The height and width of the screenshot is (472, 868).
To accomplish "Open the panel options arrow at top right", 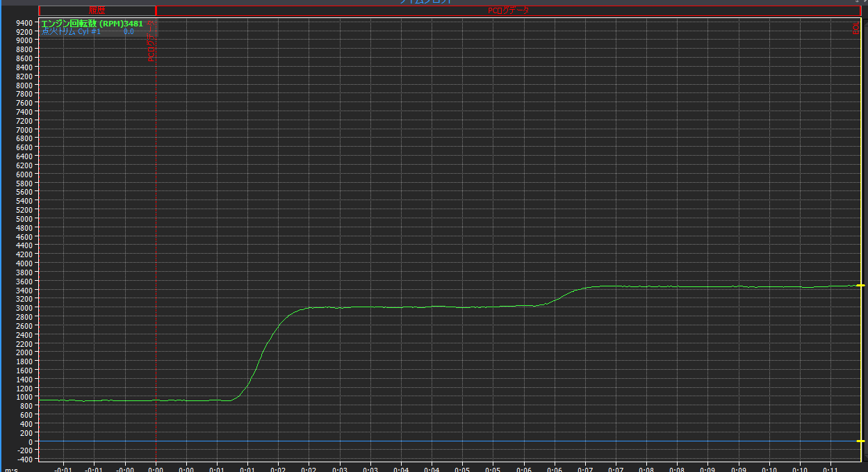I will pos(857,2).
